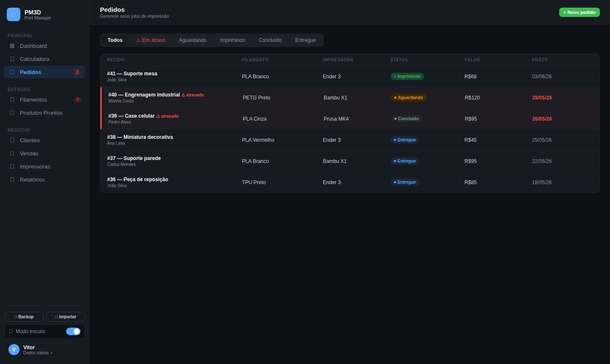
Task: Click the PM3D logo icon
Action: click(x=14, y=14)
